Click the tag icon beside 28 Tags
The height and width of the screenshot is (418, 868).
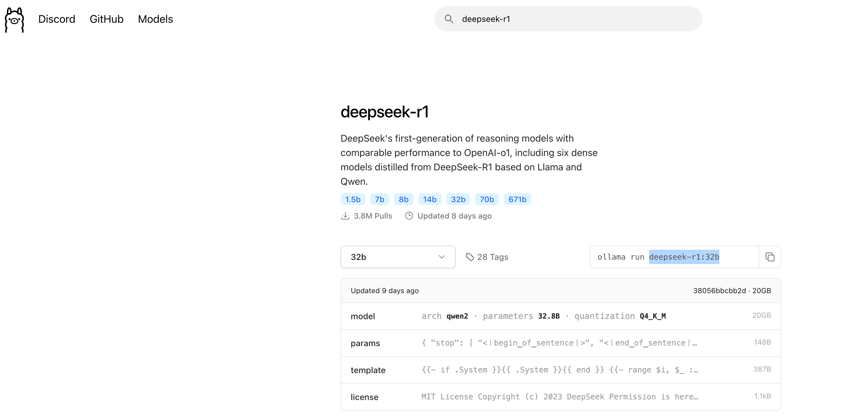(x=470, y=257)
